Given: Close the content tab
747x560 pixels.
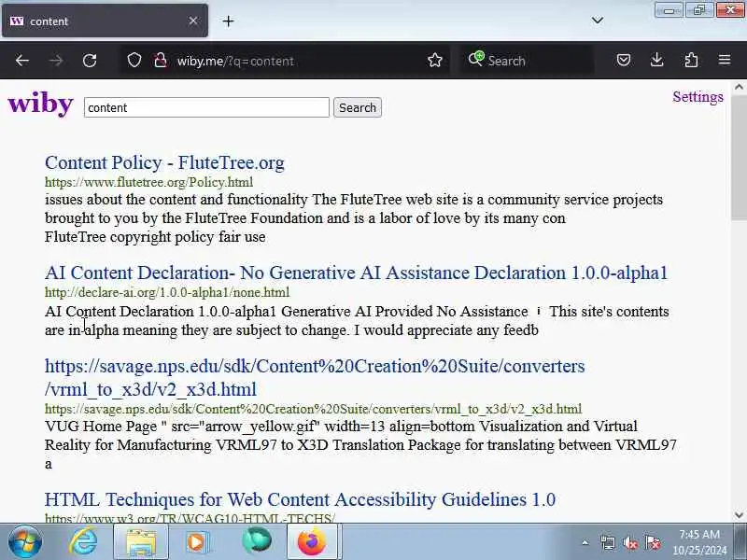Looking at the screenshot, I should 193,21.
